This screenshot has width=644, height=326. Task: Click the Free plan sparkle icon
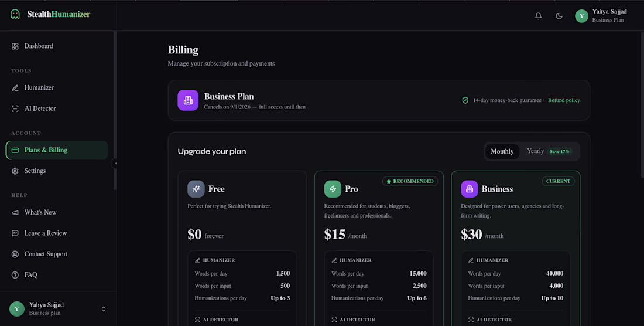pyautogui.click(x=196, y=189)
